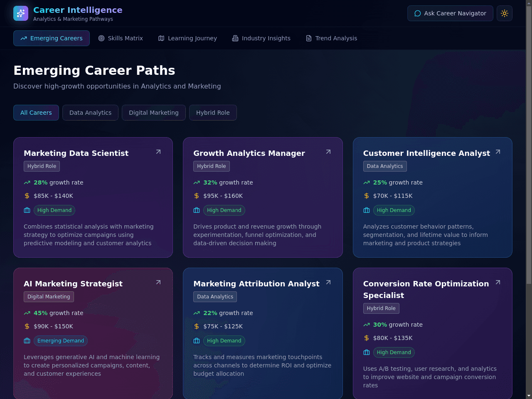Viewport: 532px width, 399px height.
Task: Click the Career Intelligence sparkle logo
Action: tap(21, 13)
